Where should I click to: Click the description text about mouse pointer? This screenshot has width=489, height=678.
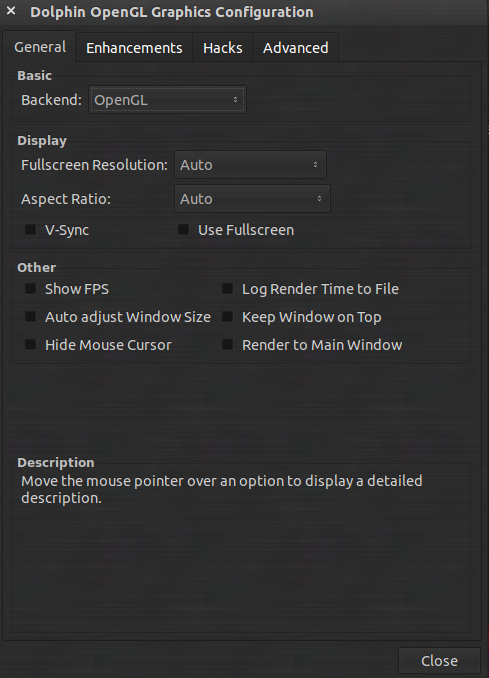(222, 489)
